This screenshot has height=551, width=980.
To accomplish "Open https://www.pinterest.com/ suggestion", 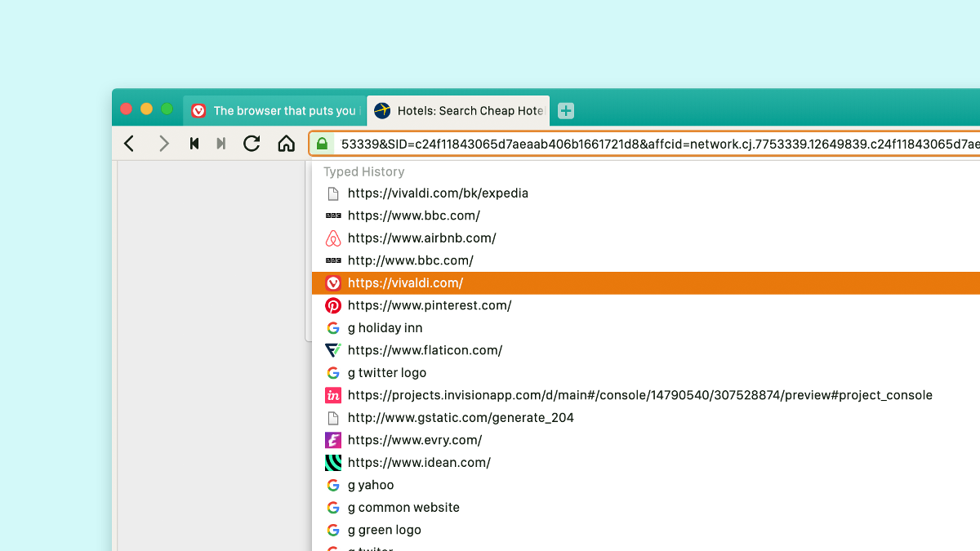I will [646, 305].
